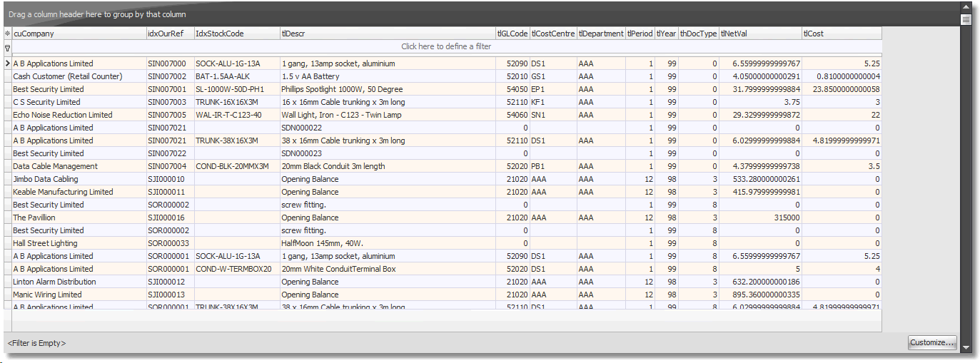The height and width of the screenshot is (363, 980).
Task: Select the 'C S Security Limited' cell
Action: pos(79,102)
